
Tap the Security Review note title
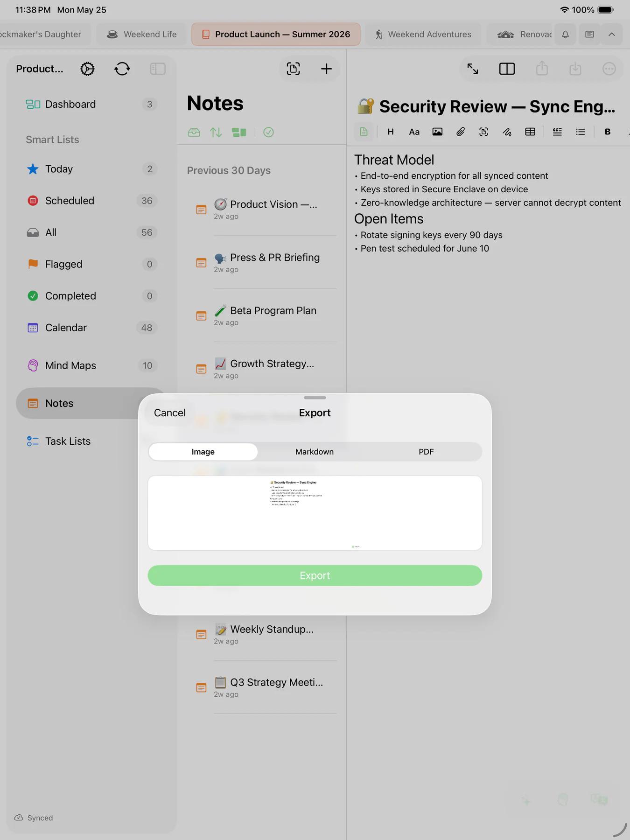(486, 106)
